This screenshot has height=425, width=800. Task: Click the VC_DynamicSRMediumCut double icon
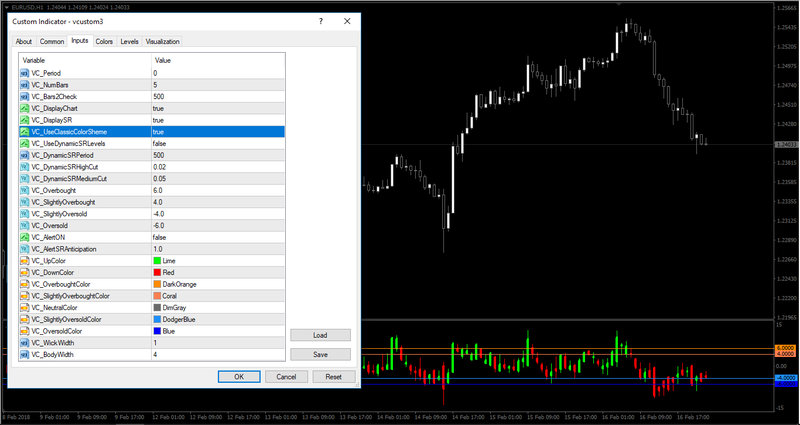[24, 179]
